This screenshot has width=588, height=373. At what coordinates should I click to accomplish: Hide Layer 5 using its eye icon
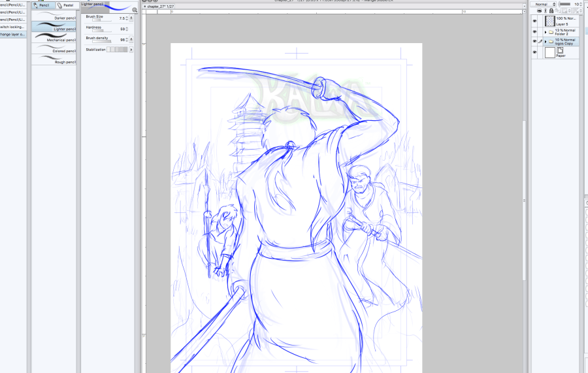534,21
